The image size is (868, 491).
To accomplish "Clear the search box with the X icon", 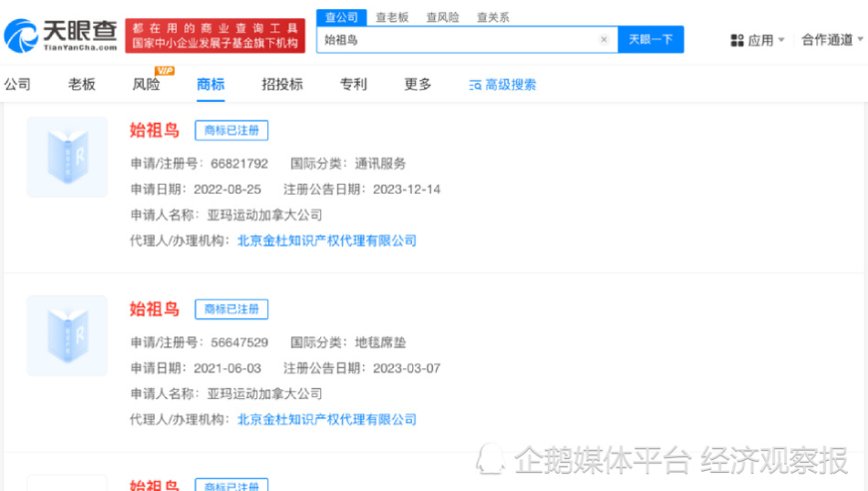I will (x=604, y=39).
